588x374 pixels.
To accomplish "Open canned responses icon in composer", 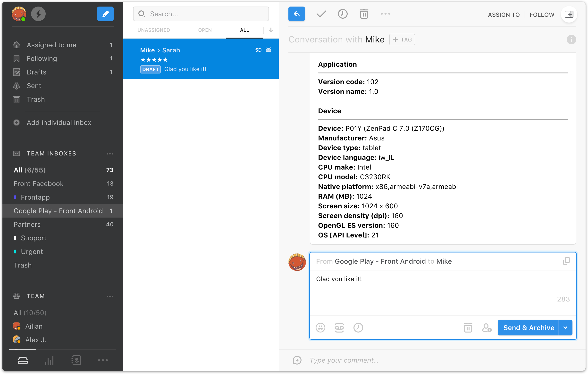I will (339, 328).
